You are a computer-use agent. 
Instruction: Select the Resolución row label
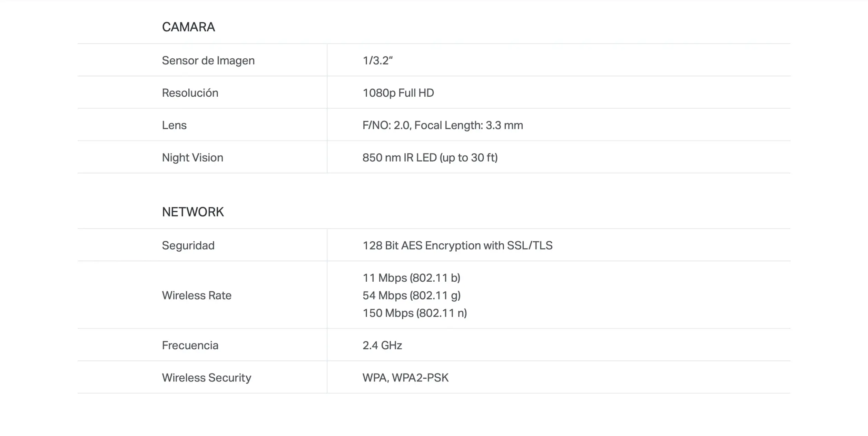point(190,93)
